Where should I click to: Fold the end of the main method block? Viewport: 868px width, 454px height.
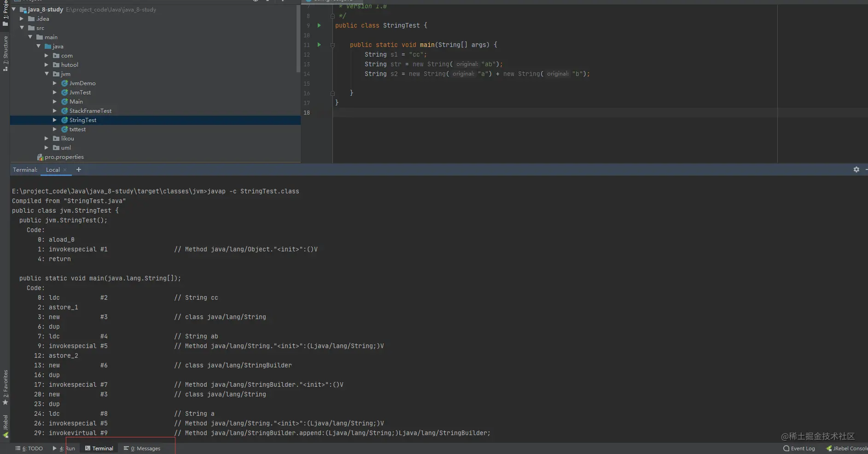pyautogui.click(x=332, y=93)
